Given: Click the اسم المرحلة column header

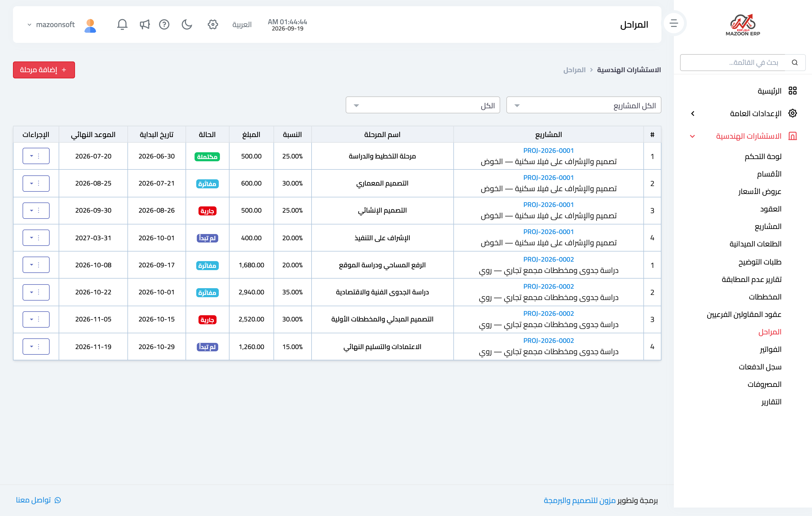Looking at the screenshot, I should coord(382,134).
